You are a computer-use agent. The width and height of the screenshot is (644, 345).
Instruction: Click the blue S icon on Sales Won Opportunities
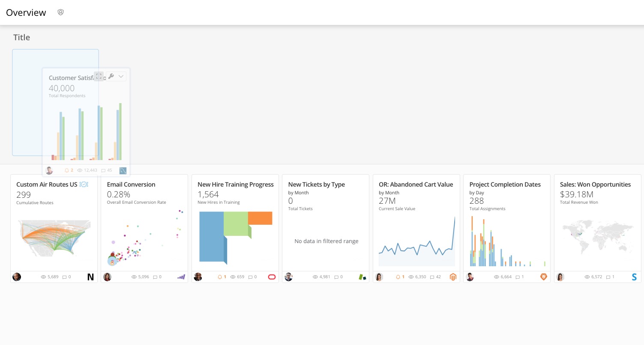(634, 277)
